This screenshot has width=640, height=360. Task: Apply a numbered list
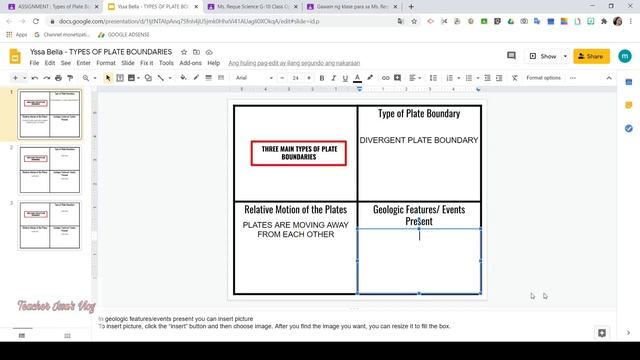point(449,78)
